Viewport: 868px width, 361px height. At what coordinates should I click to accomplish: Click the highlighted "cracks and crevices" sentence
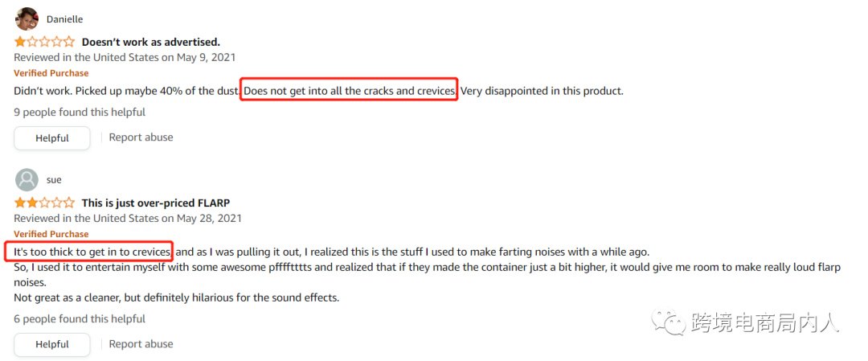pos(350,91)
